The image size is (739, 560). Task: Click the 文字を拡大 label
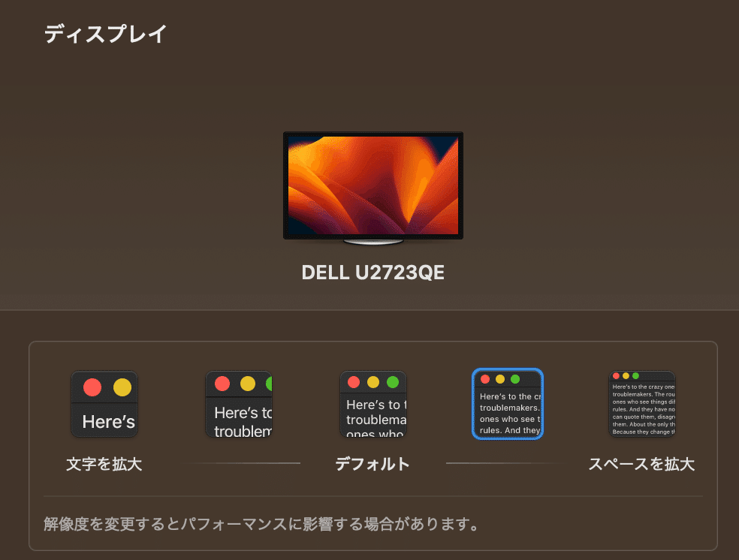click(x=104, y=464)
